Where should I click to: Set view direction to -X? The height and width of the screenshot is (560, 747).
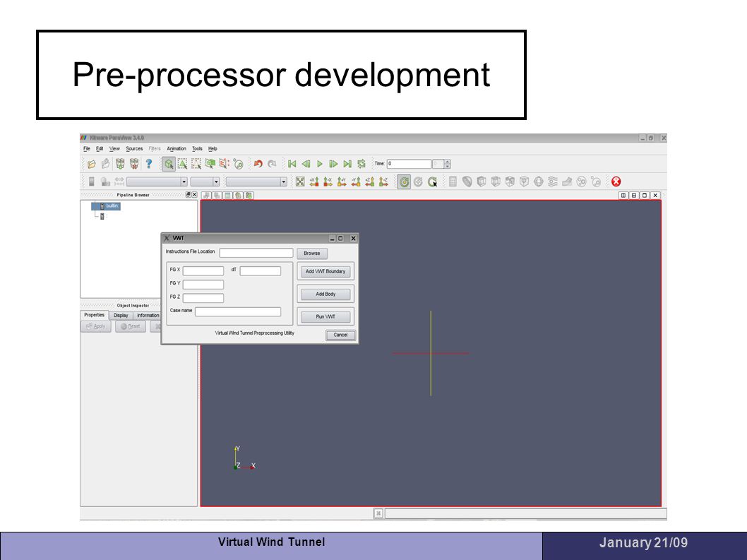(328, 181)
